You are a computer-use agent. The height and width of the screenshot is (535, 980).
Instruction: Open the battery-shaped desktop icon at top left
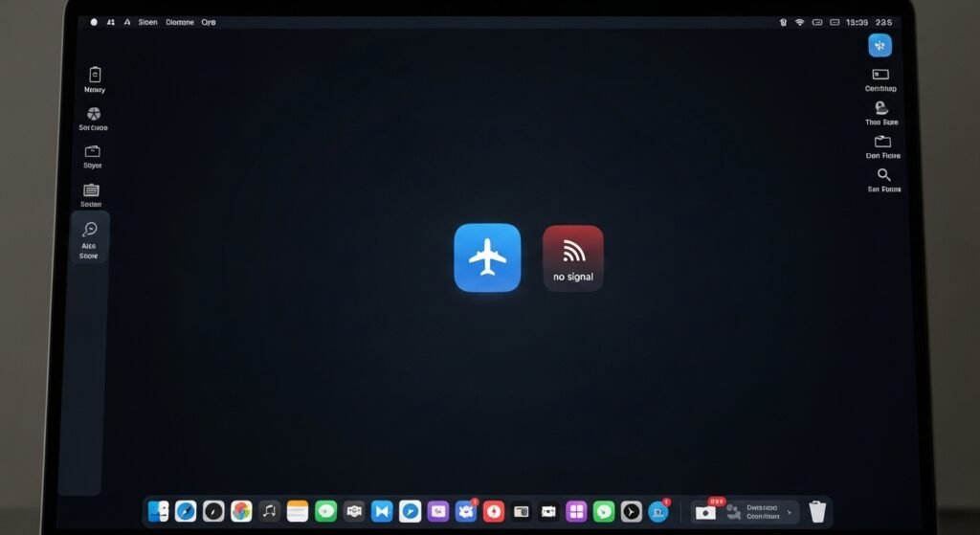coord(94,75)
